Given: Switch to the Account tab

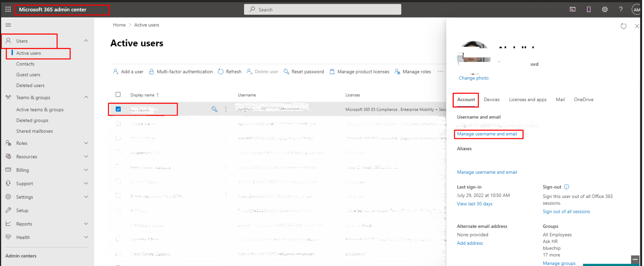Looking at the screenshot, I should click(x=466, y=100).
